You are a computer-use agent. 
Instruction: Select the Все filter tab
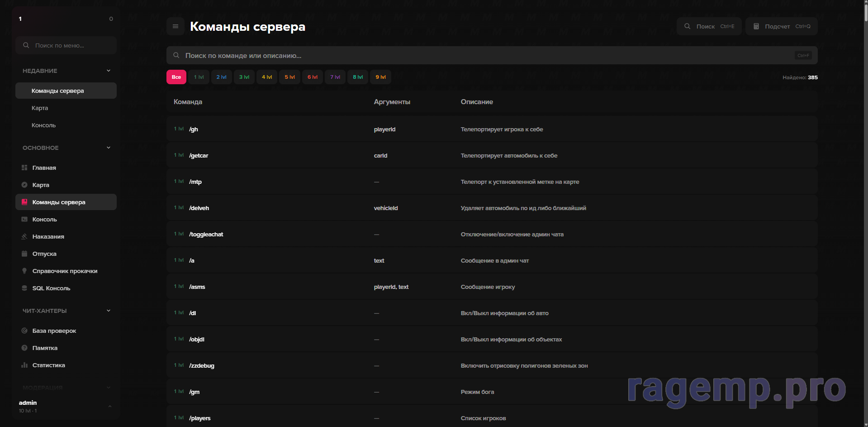(x=176, y=77)
